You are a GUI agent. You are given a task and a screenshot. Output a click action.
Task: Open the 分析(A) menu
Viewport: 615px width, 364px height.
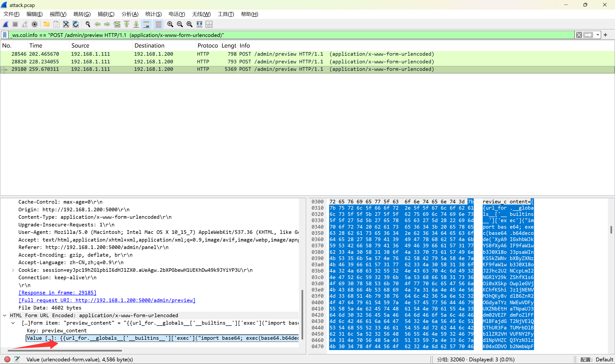[130, 14]
